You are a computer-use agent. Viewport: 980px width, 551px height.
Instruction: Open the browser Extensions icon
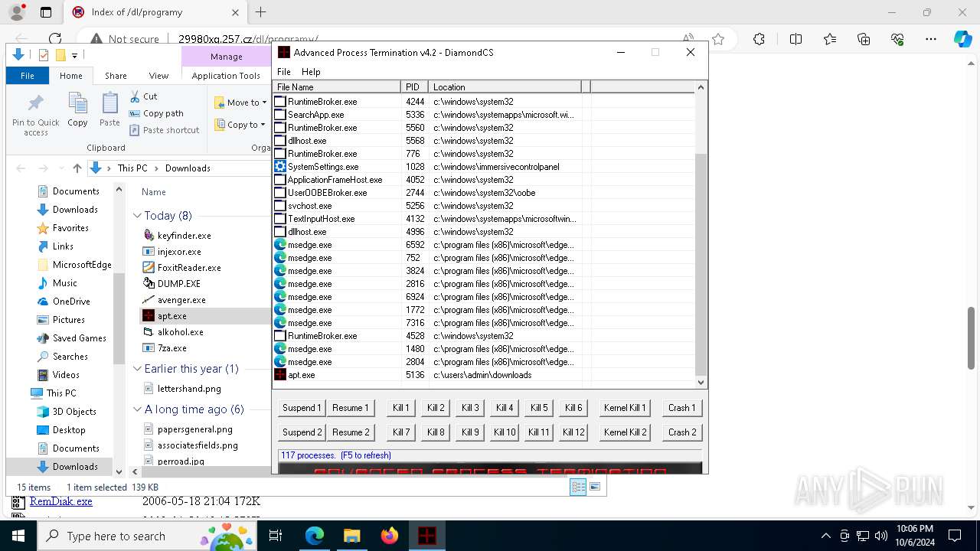pos(759,39)
